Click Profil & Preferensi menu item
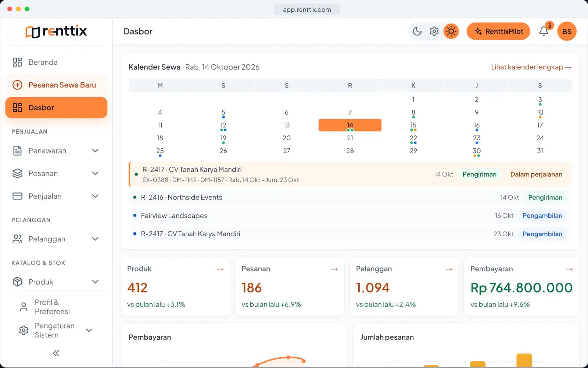 point(56,307)
